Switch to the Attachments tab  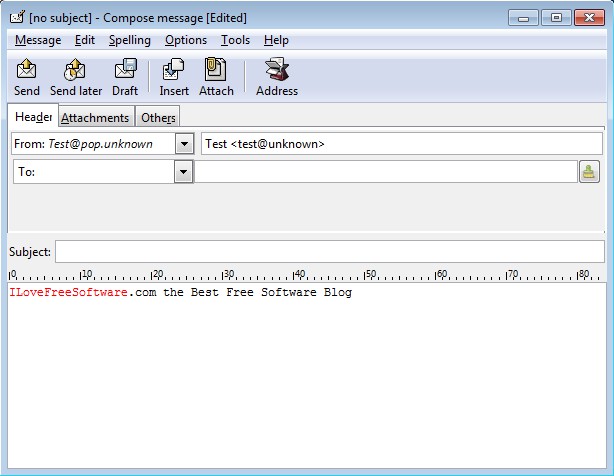[x=95, y=117]
